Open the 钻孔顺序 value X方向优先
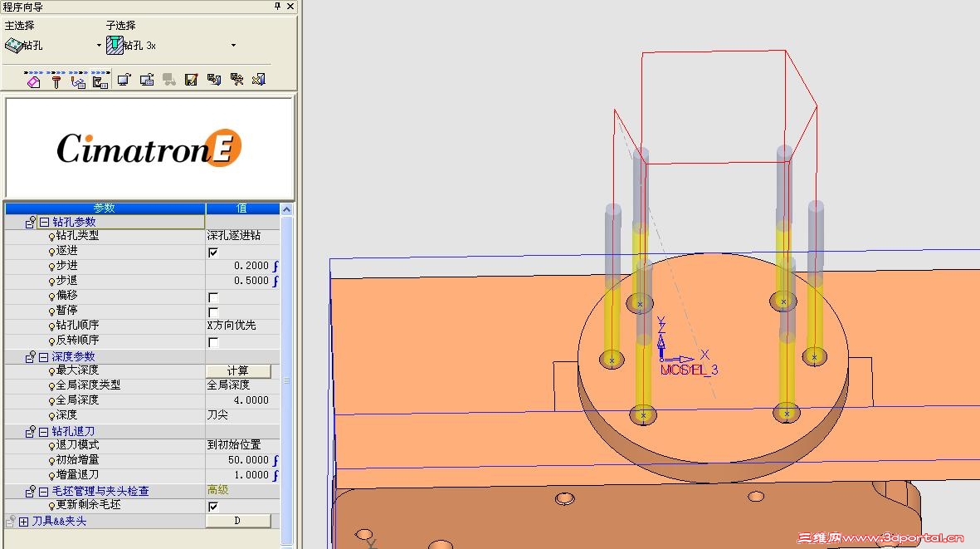980x549 pixels. tap(242, 325)
